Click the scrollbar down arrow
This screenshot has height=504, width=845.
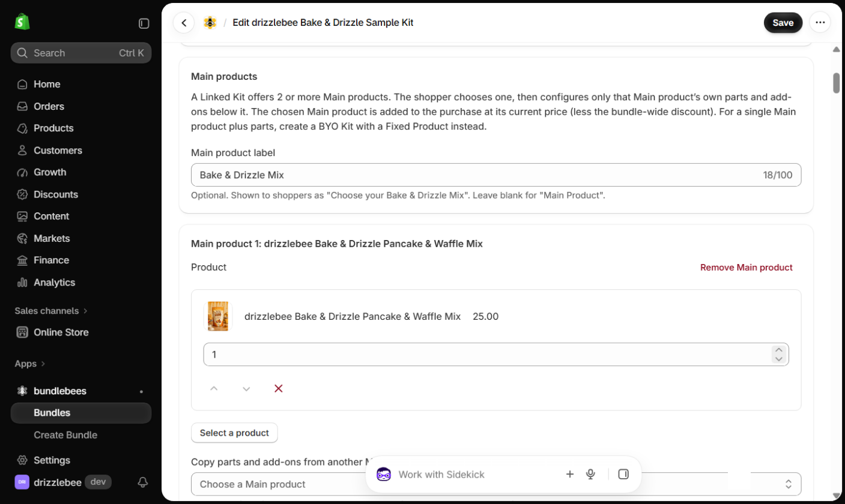(836, 496)
